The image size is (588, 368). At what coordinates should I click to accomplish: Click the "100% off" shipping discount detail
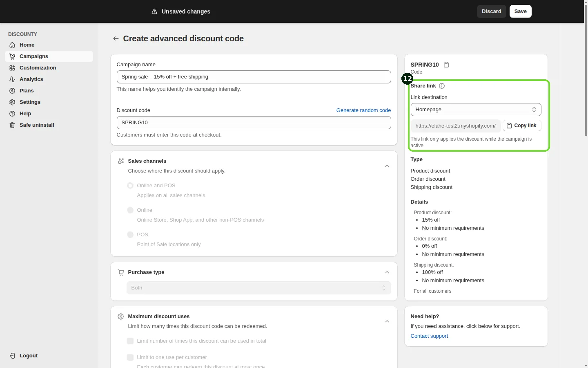pyautogui.click(x=432, y=272)
